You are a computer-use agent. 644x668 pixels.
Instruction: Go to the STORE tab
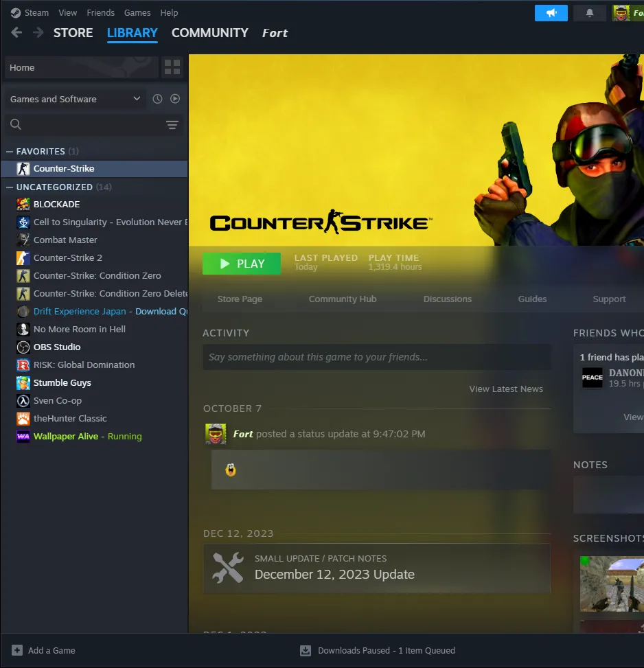point(73,33)
